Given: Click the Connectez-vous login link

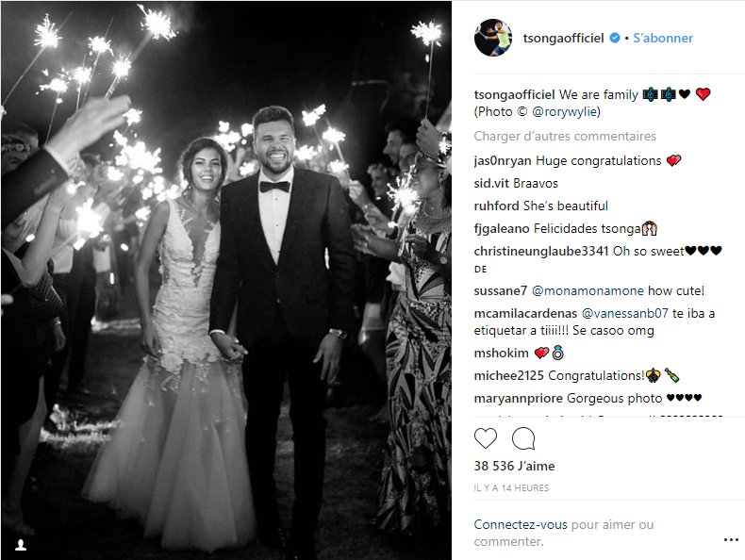Looking at the screenshot, I should point(521,524).
